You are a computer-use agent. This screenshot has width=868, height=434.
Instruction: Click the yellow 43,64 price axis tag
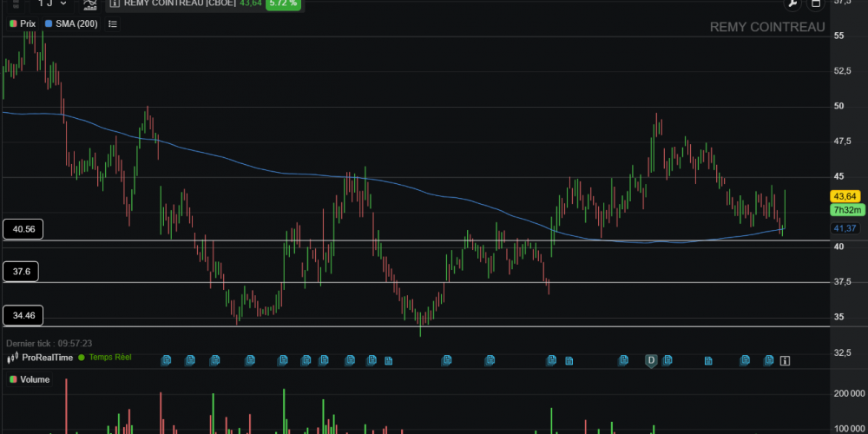[845, 196]
